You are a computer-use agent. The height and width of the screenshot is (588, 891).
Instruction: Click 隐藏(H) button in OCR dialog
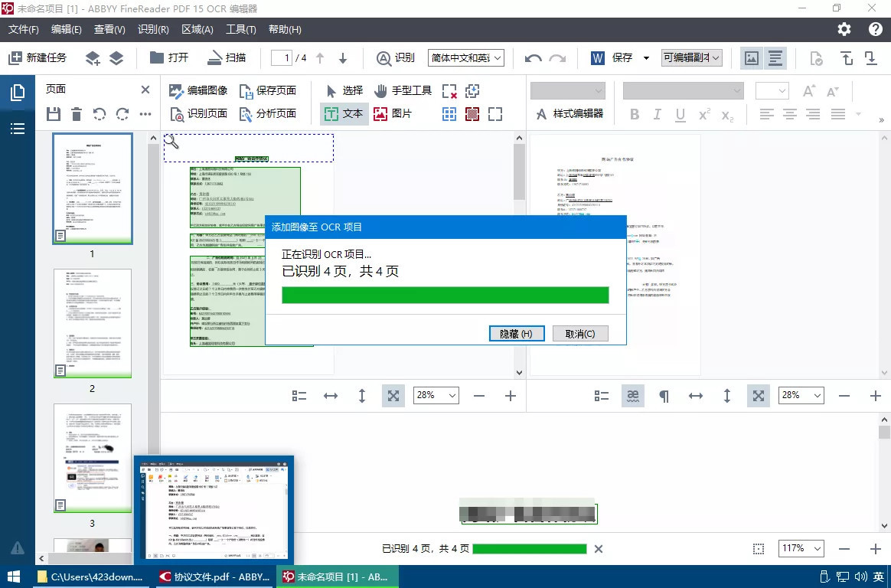coord(517,334)
